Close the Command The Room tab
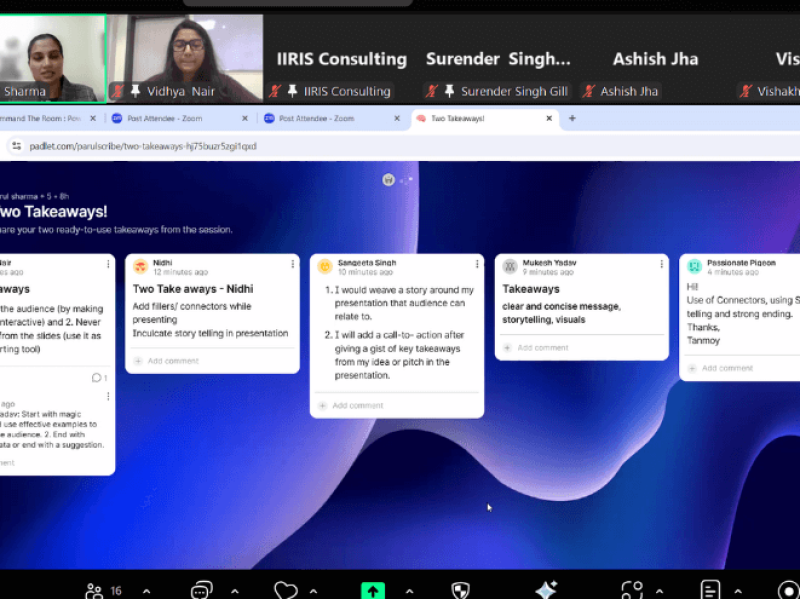 93,118
